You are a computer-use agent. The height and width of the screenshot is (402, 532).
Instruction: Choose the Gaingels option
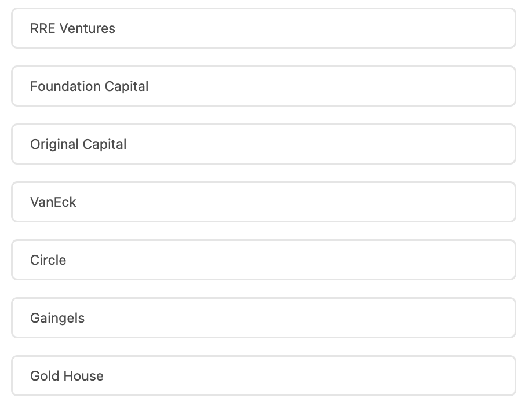point(264,318)
